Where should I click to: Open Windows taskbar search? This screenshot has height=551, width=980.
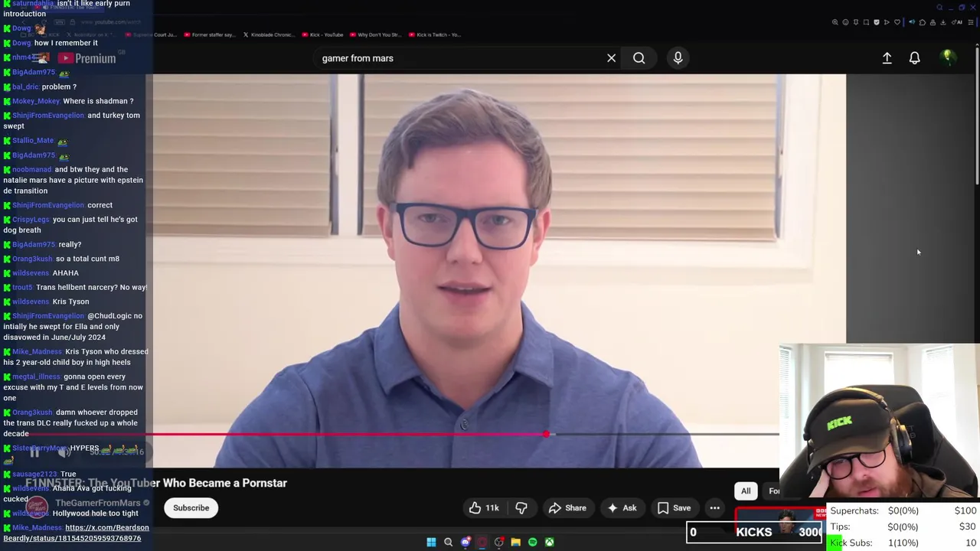448,542
